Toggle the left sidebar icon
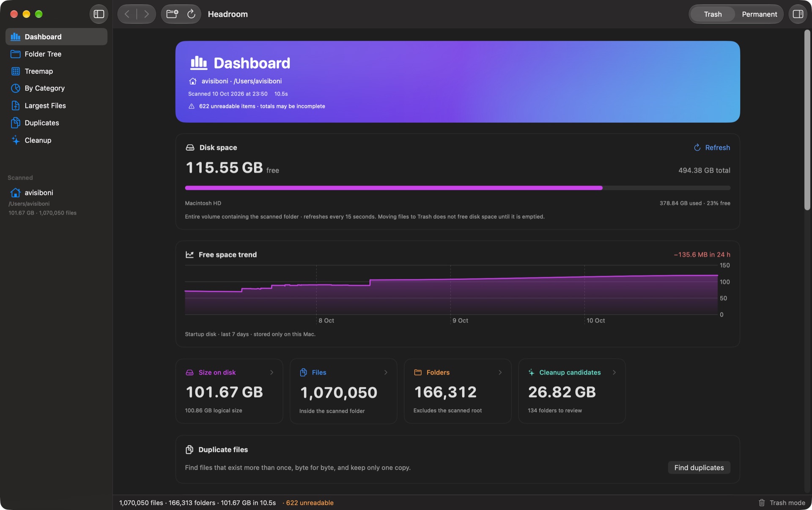812x510 pixels. pos(99,14)
